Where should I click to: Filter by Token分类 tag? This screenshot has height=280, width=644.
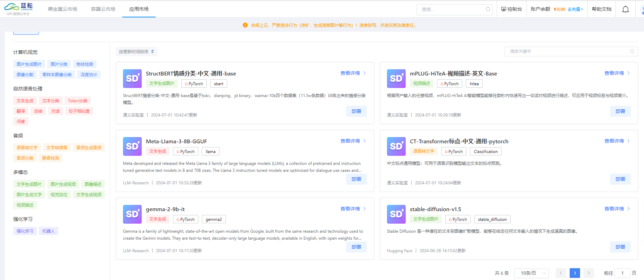tap(78, 101)
